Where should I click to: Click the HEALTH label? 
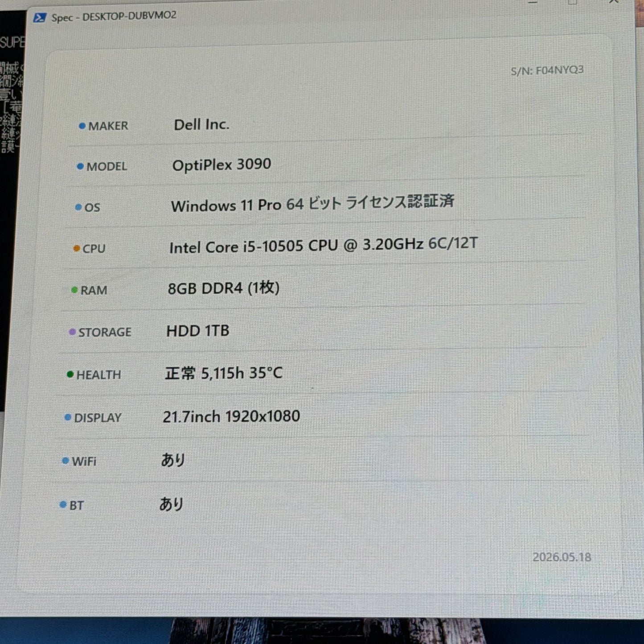coord(98,375)
